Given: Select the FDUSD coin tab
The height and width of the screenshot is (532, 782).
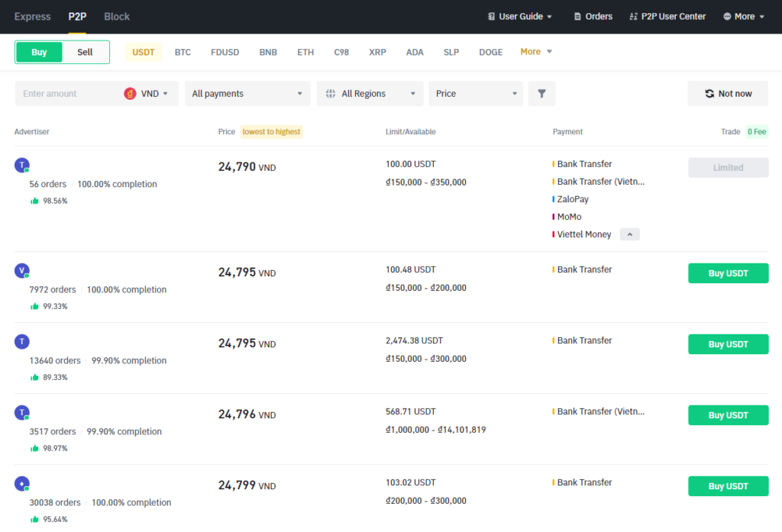Looking at the screenshot, I should (x=225, y=52).
